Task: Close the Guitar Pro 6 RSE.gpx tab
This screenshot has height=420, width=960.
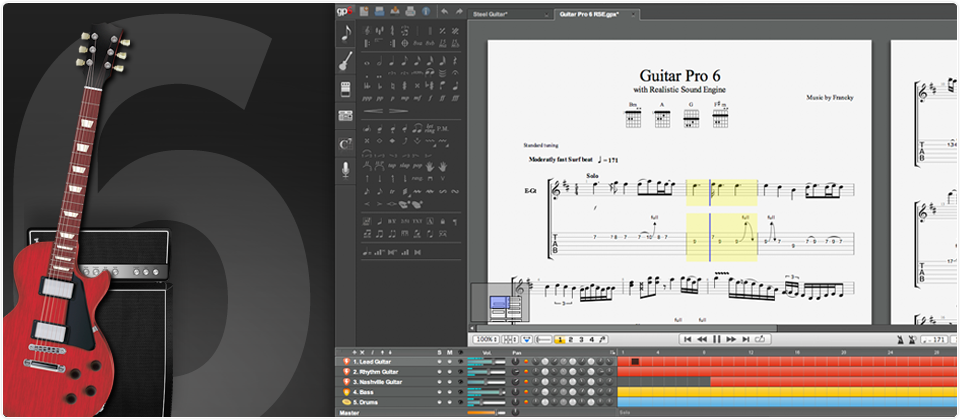Action: (632, 15)
